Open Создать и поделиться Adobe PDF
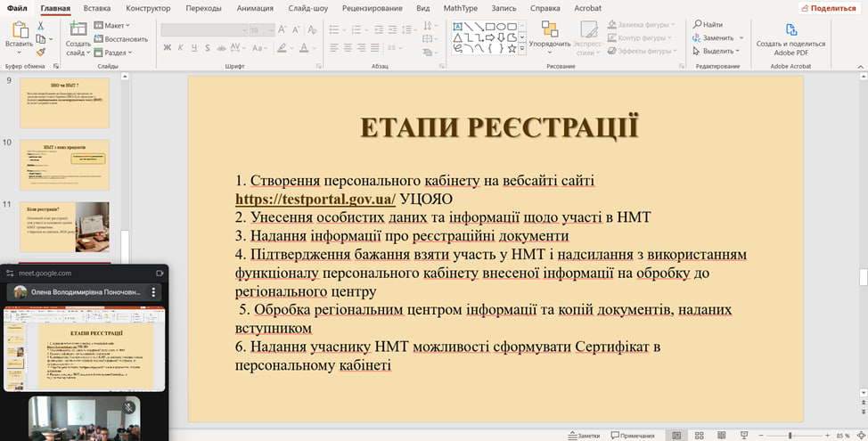 tap(790, 31)
